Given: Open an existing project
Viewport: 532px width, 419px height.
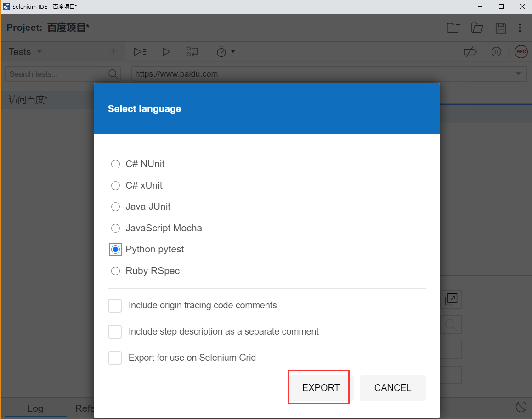Looking at the screenshot, I should tap(477, 28).
